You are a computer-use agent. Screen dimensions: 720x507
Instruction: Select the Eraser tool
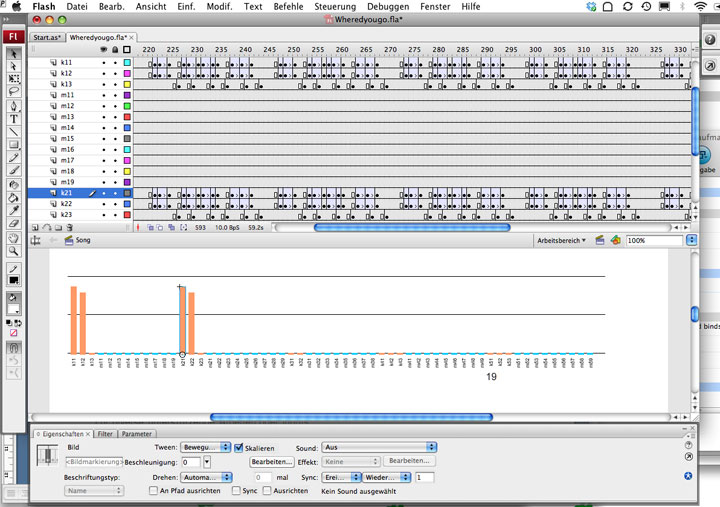tap(14, 224)
